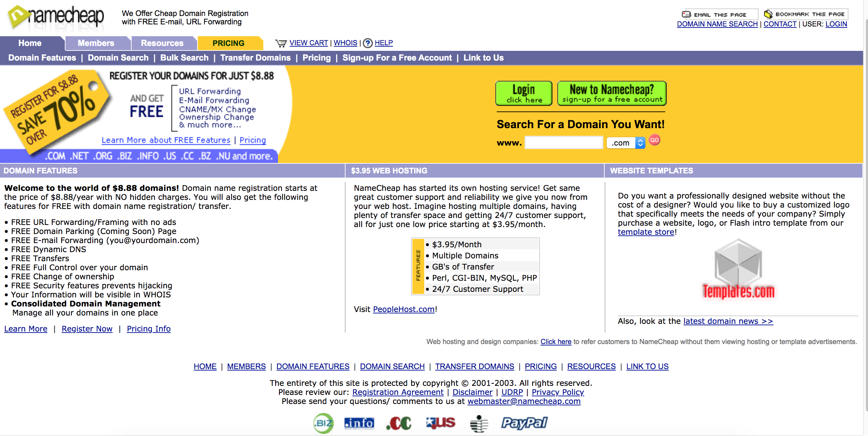868x436 pixels.
Task: Open the UDRP link
Action: pos(512,392)
